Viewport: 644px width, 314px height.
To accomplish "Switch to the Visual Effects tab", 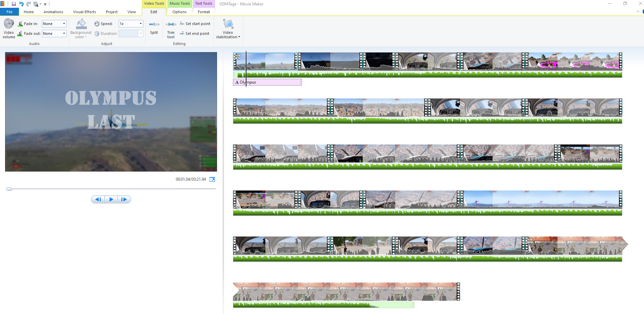I will [x=85, y=12].
